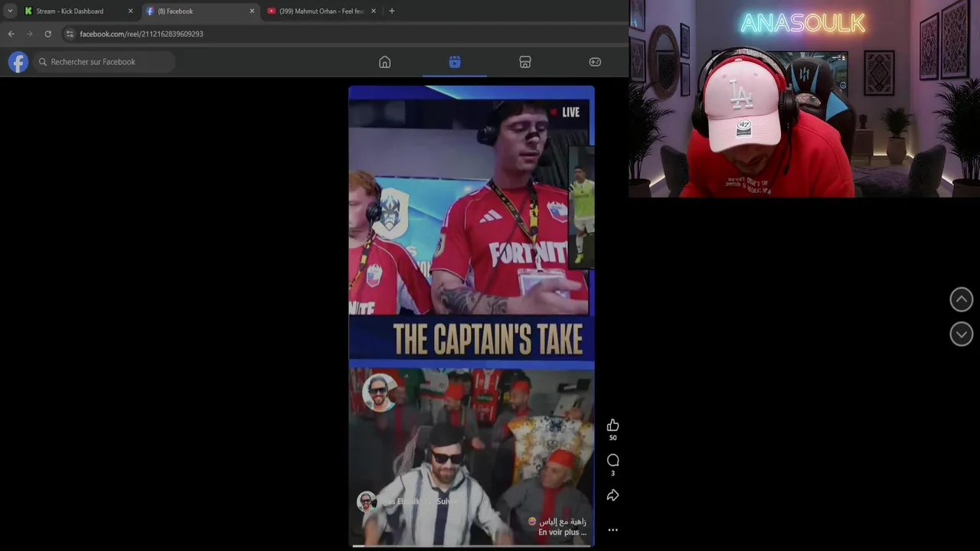Close the Mahmut Orhan YouTube tab

pyautogui.click(x=374, y=11)
